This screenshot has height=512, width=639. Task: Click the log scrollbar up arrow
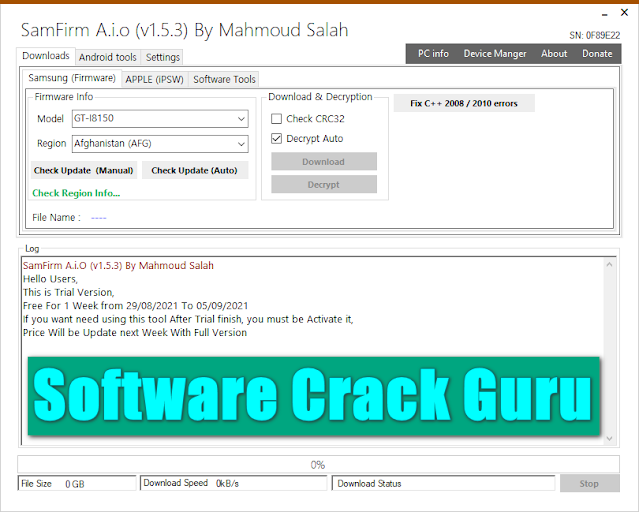(609, 265)
